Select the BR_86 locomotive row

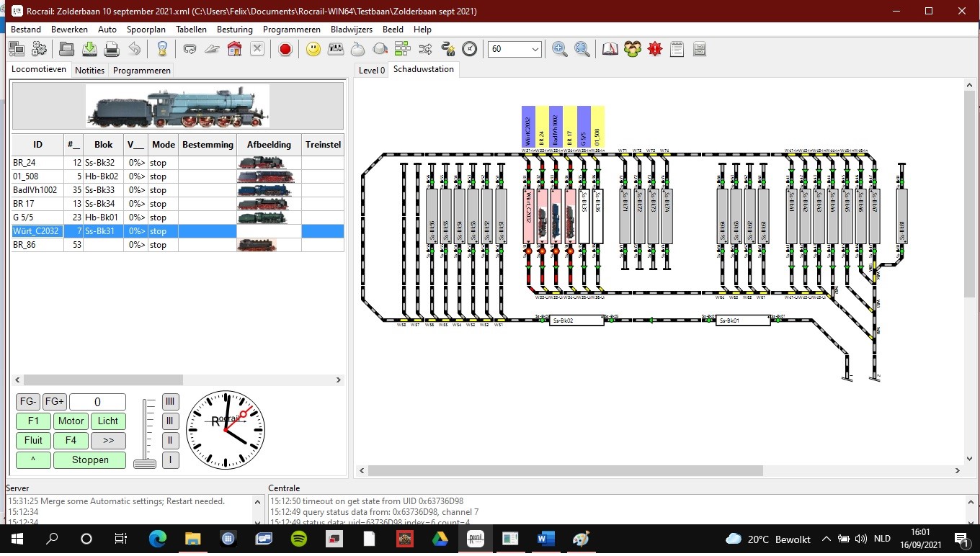[177, 245]
